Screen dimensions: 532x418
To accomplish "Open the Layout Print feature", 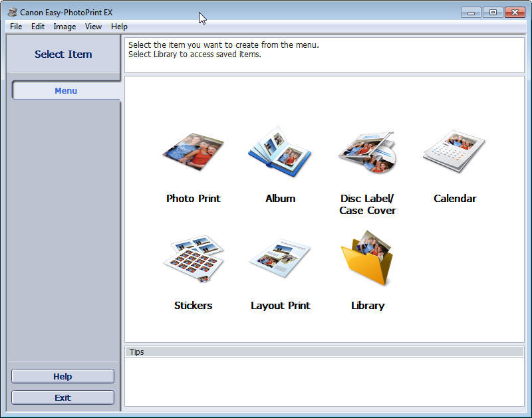I will [x=280, y=259].
